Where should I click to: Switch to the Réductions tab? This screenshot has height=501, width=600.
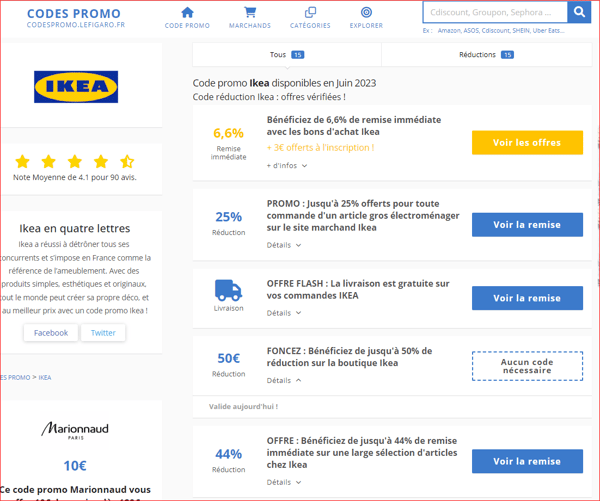(x=486, y=55)
